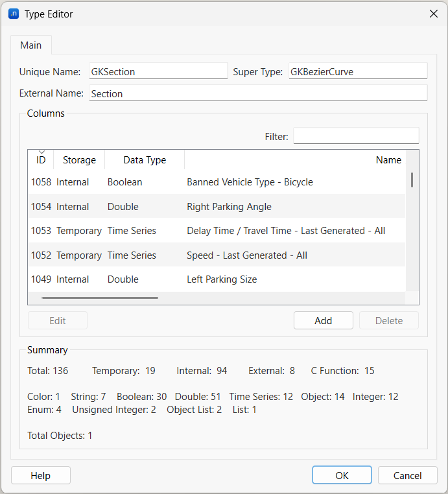Switch to the Main tab

click(31, 45)
